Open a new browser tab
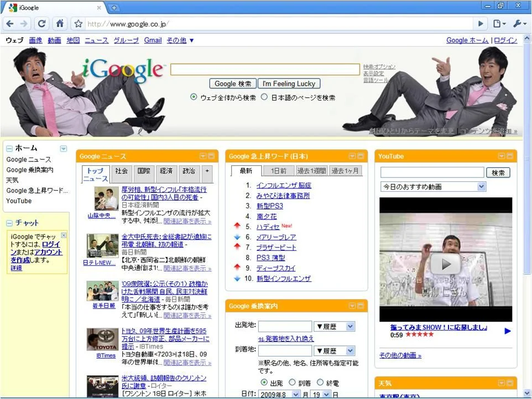 point(114,7)
